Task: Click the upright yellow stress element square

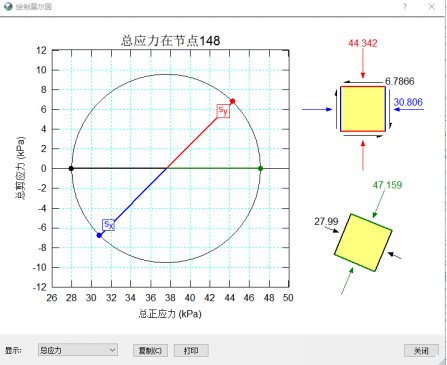Action: click(363, 109)
